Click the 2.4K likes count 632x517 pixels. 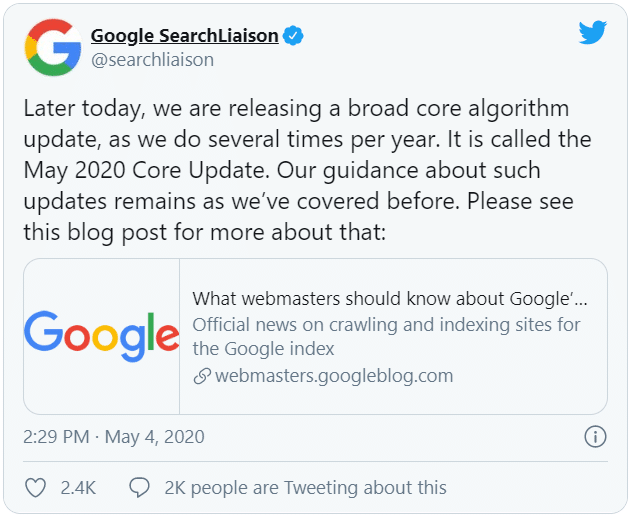78,488
